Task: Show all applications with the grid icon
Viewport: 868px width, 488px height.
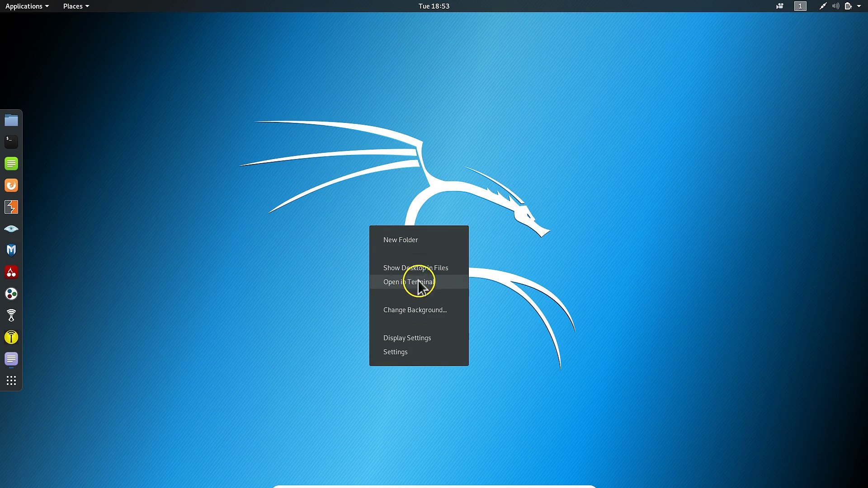Action: (x=11, y=380)
